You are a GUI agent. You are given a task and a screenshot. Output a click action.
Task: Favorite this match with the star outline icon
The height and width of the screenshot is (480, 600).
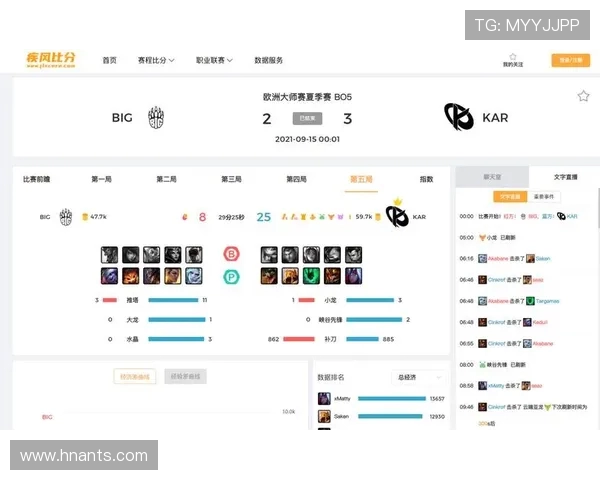pyautogui.click(x=583, y=96)
